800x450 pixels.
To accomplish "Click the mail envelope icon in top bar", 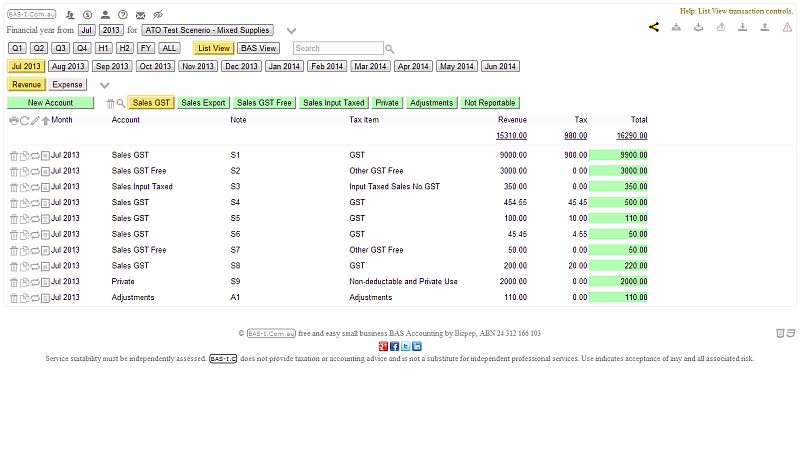I will tap(140, 16).
